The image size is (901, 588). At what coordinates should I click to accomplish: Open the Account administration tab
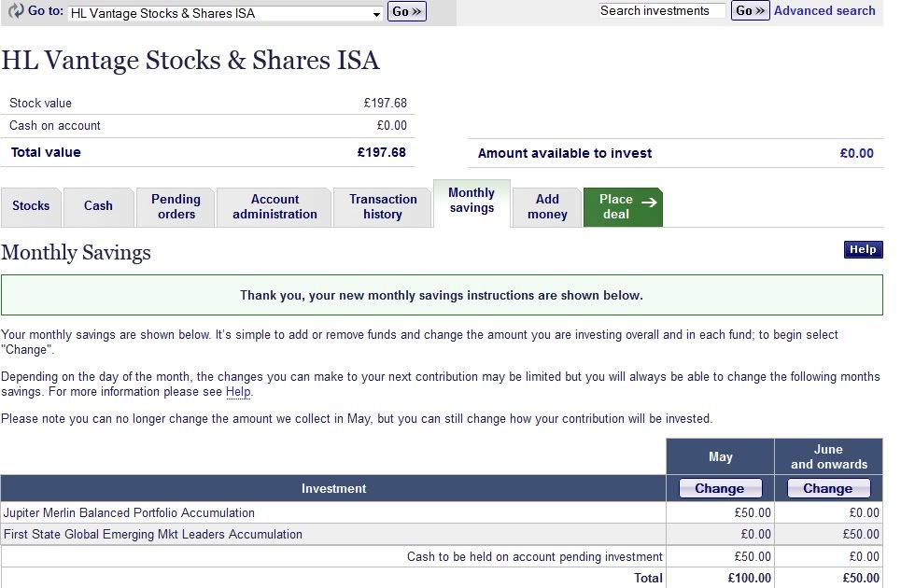(x=275, y=206)
